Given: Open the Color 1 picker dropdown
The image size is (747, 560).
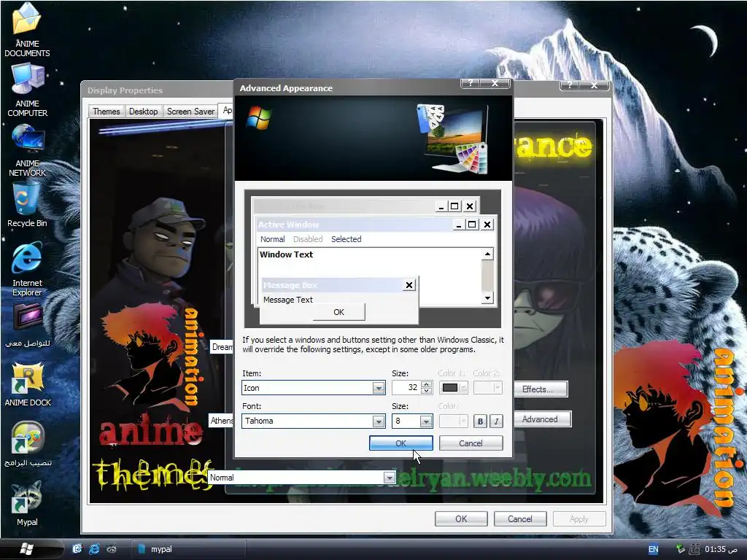Looking at the screenshot, I should click(454, 388).
